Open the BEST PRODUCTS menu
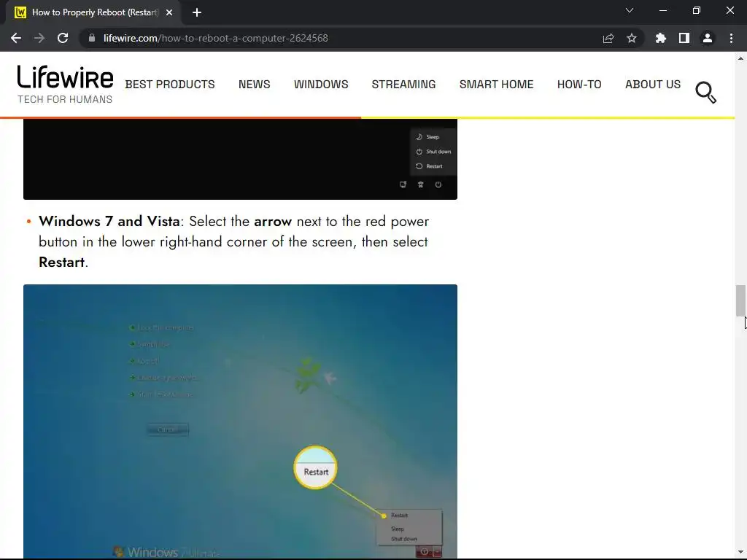 (x=170, y=85)
